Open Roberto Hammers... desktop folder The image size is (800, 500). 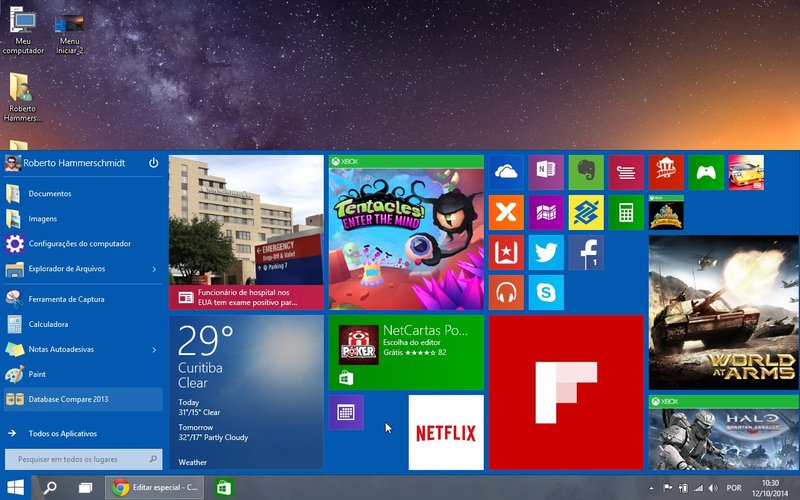(x=21, y=98)
